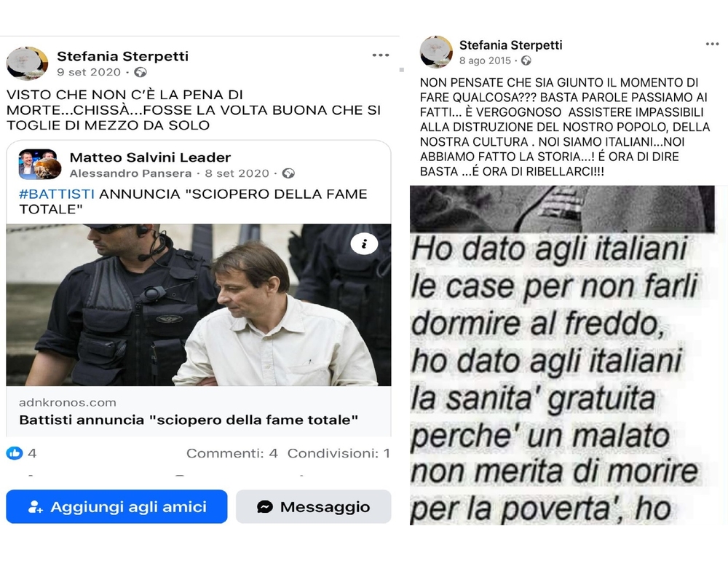Viewport: 728px width, 561px height.
Task: Click the Messaggio button
Action: (x=313, y=506)
